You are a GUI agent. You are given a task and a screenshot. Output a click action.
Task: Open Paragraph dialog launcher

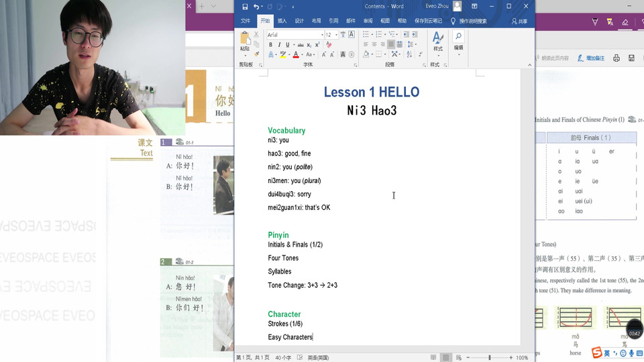pyautogui.click(x=424, y=65)
